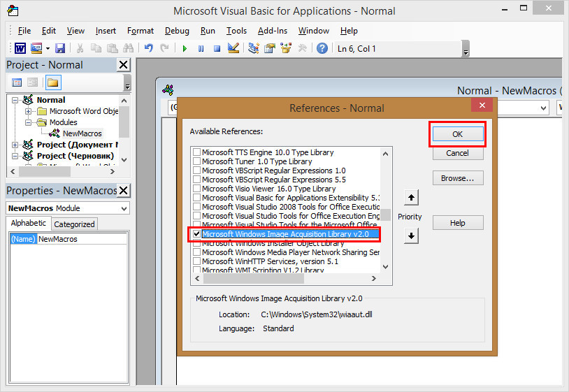Collapse the Normal project tree node
The width and height of the screenshot is (569, 392).
(15, 100)
